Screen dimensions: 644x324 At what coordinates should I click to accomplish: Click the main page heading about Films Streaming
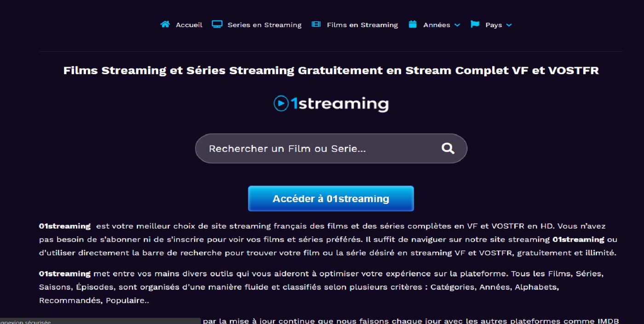tap(331, 70)
